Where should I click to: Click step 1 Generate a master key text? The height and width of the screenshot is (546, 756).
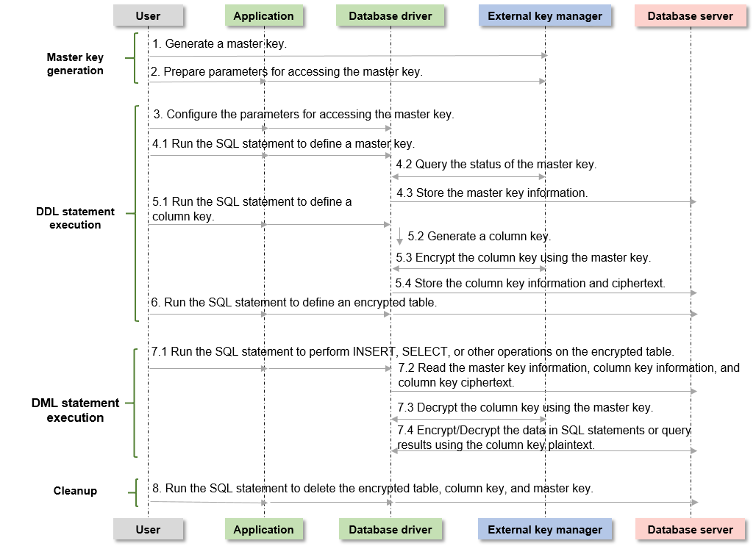tap(219, 44)
